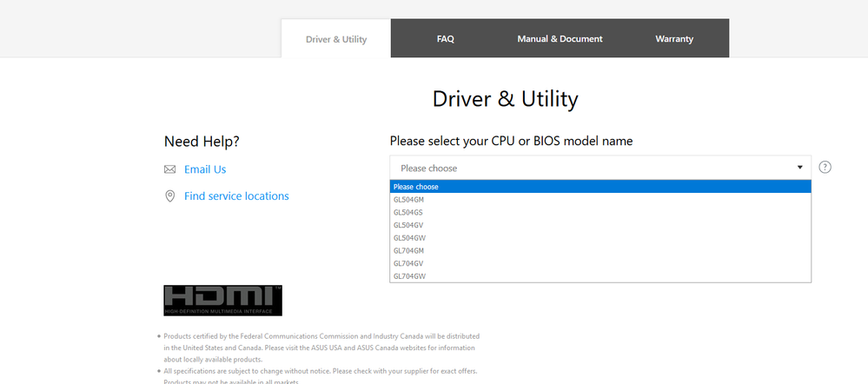Click 'All specifications are subject to change' note
This screenshot has width=868, height=384.
(321, 376)
